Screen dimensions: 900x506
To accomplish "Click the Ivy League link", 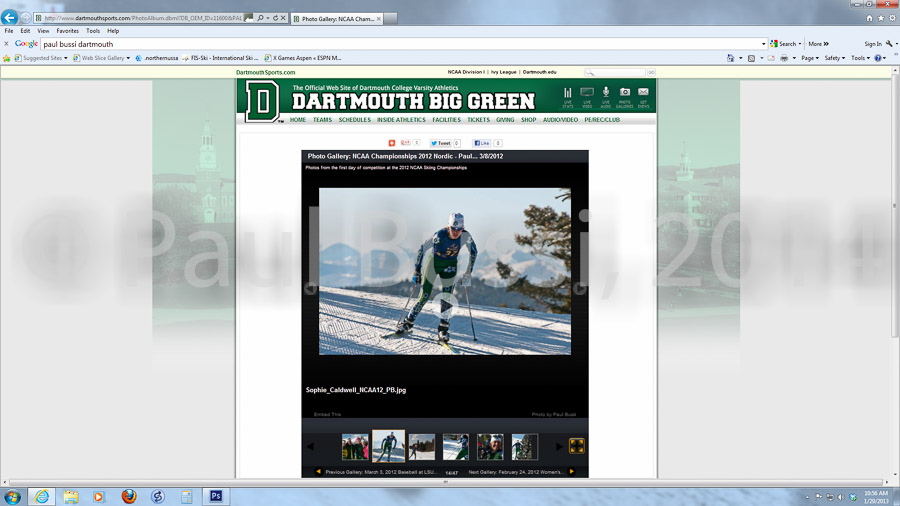I will tap(503, 72).
